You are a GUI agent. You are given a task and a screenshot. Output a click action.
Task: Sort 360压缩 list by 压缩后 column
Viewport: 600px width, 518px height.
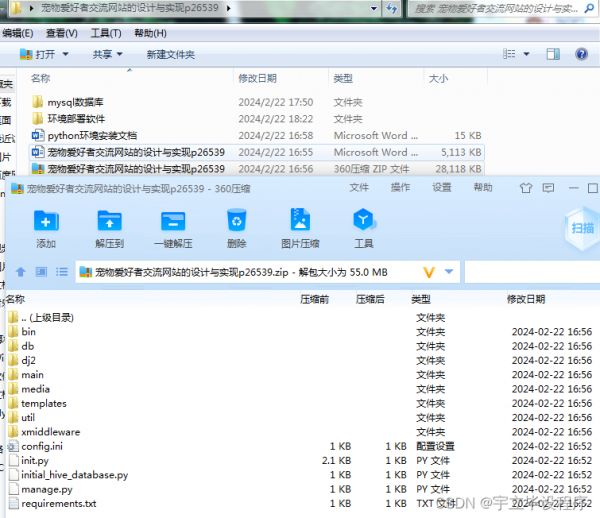point(370,299)
